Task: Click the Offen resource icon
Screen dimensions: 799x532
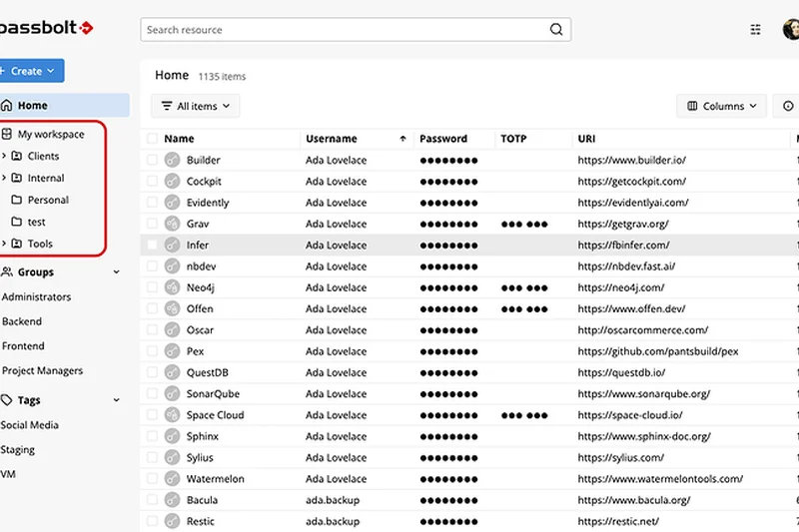Action: click(x=172, y=308)
